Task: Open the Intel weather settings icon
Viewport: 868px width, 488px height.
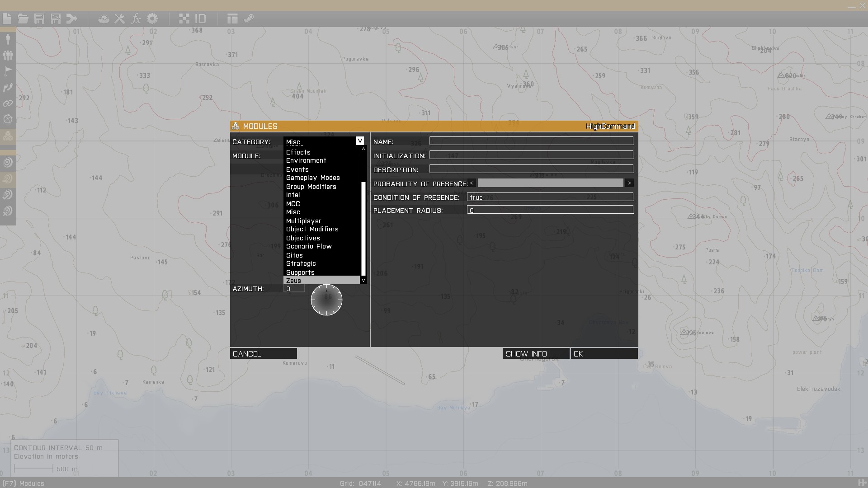Action: pyautogui.click(x=104, y=19)
